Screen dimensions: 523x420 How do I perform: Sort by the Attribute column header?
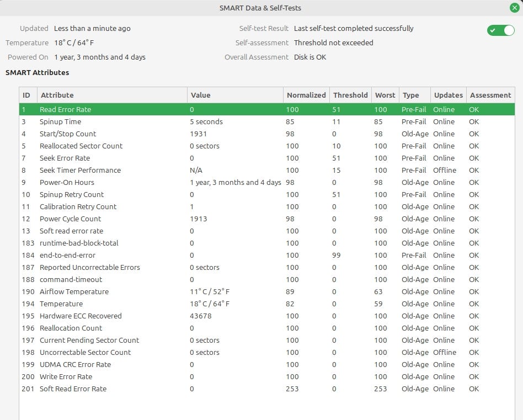pyautogui.click(x=112, y=95)
